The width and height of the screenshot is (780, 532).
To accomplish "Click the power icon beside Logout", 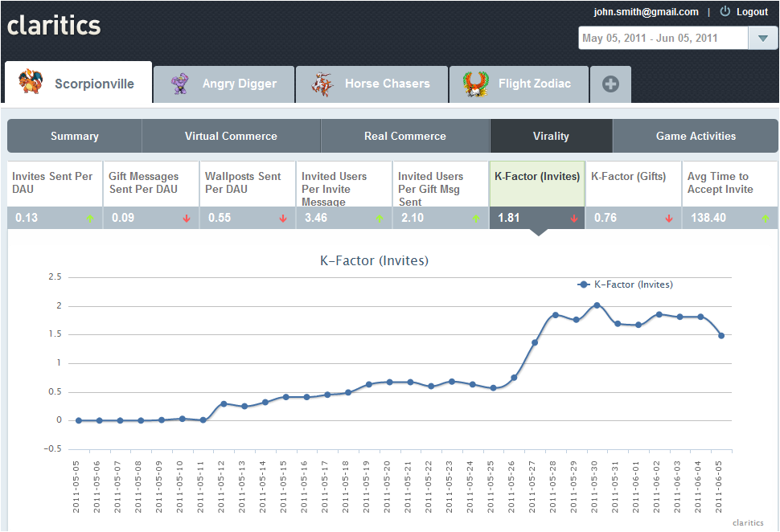I will click(x=725, y=12).
